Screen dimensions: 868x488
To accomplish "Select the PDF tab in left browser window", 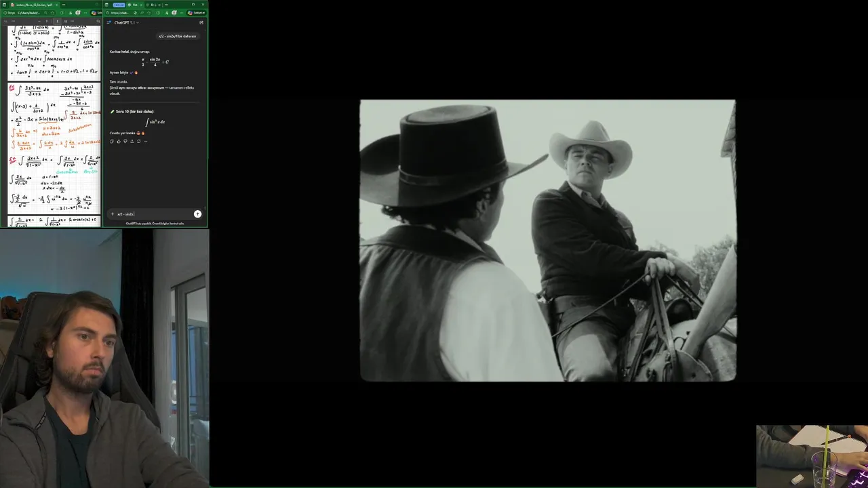I will (x=34, y=5).
